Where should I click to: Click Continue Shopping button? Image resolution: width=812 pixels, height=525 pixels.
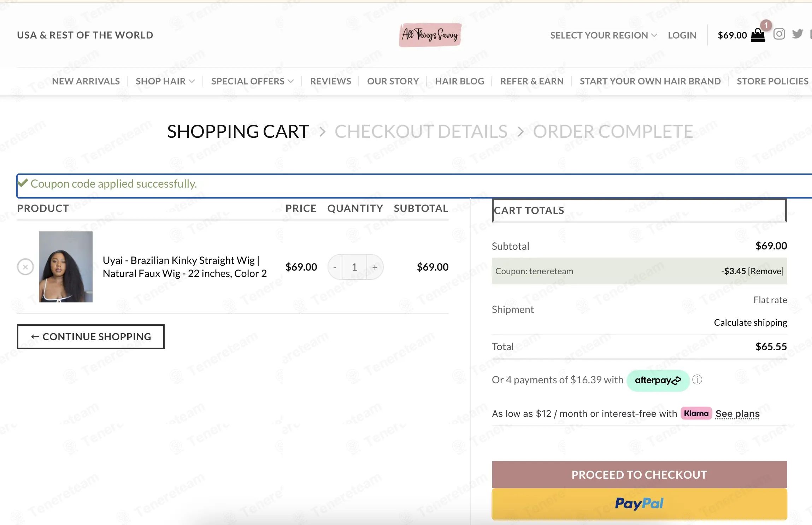pos(91,337)
